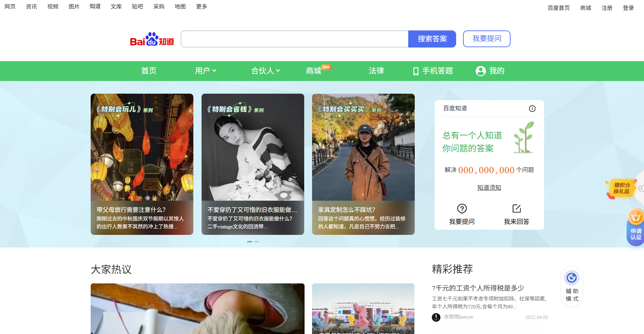Image resolution: width=644 pixels, height=334 pixels.
Task: Open 商城 in green navigation bar
Action: pos(314,71)
